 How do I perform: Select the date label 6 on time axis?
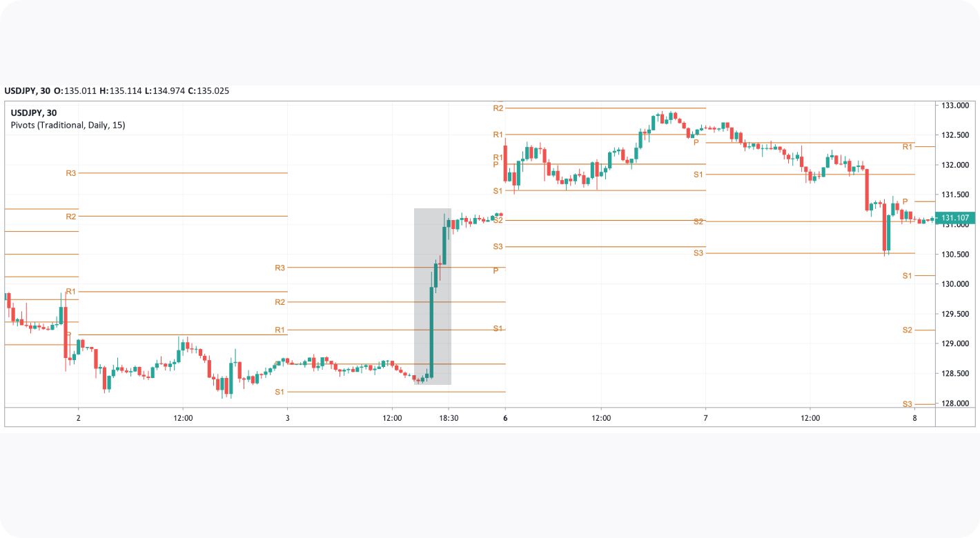pyautogui.click(x=505, y=418)
